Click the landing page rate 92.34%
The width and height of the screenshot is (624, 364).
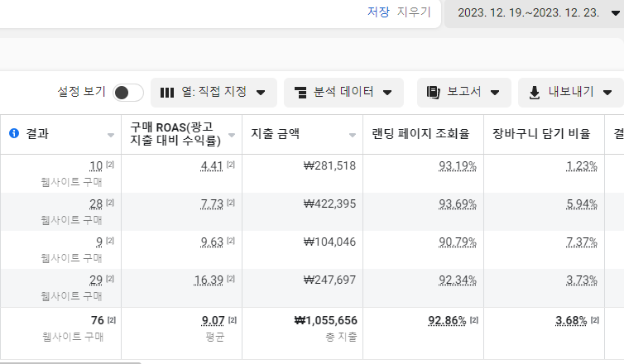coord(458,280)
